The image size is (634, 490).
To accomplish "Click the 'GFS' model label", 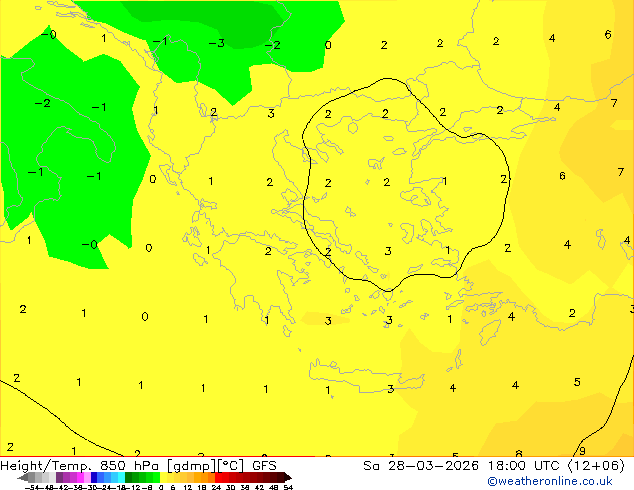I will 264,466.
